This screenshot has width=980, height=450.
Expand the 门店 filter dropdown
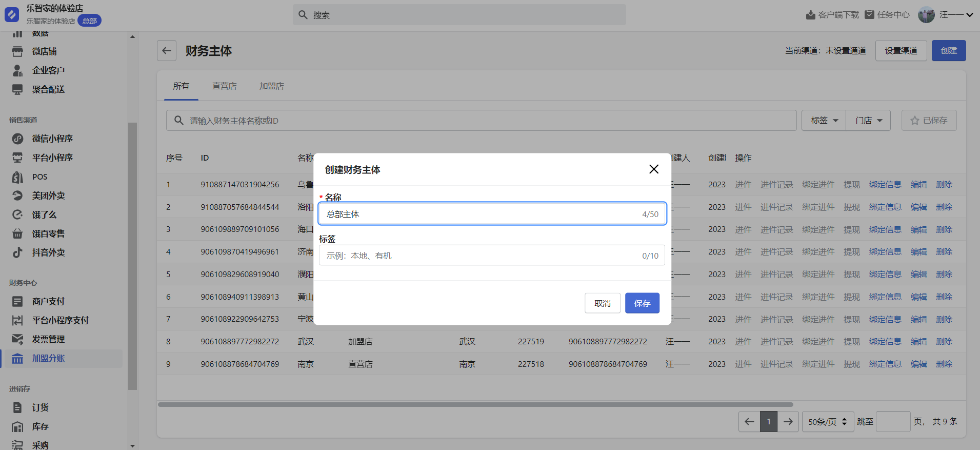pyautogui.click(x=868, y=121)
